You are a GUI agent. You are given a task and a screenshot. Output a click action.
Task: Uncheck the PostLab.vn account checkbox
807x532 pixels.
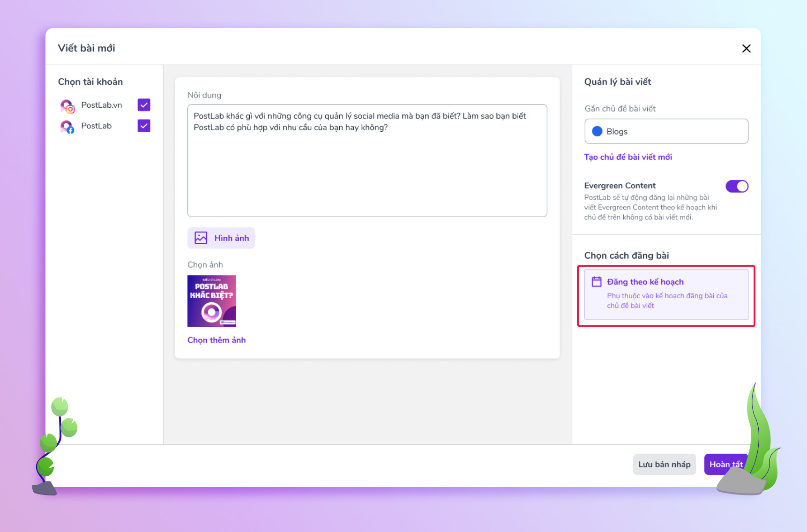click(x=144, y=105)
